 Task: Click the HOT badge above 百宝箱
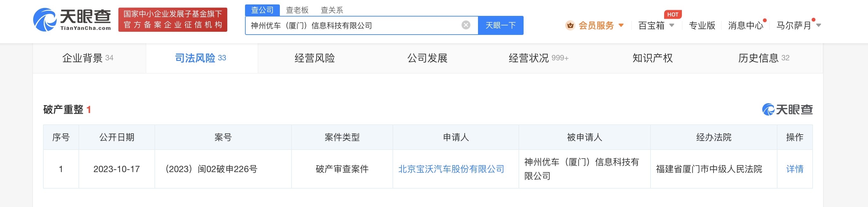coord(673,15)
